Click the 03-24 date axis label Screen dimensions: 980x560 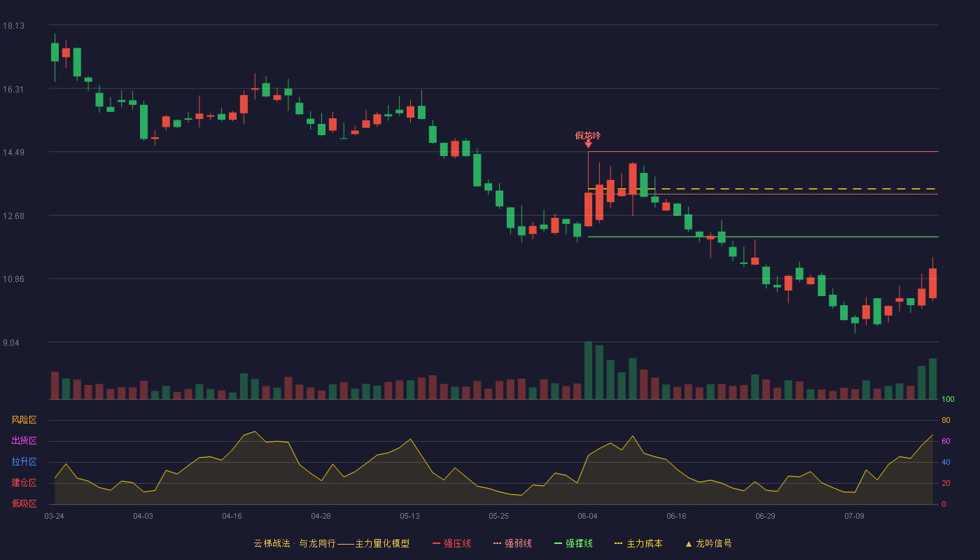pos(54,516)
